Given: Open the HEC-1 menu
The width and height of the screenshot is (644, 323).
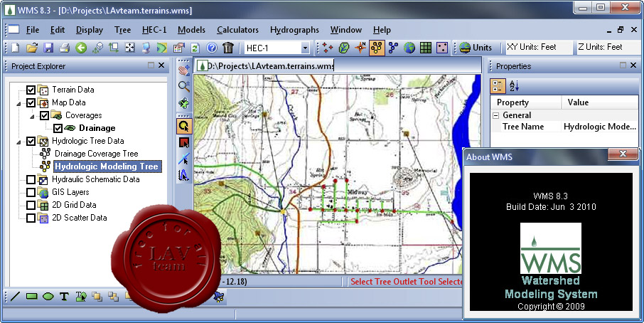Looking at the screenshot, I should (154, 30).
